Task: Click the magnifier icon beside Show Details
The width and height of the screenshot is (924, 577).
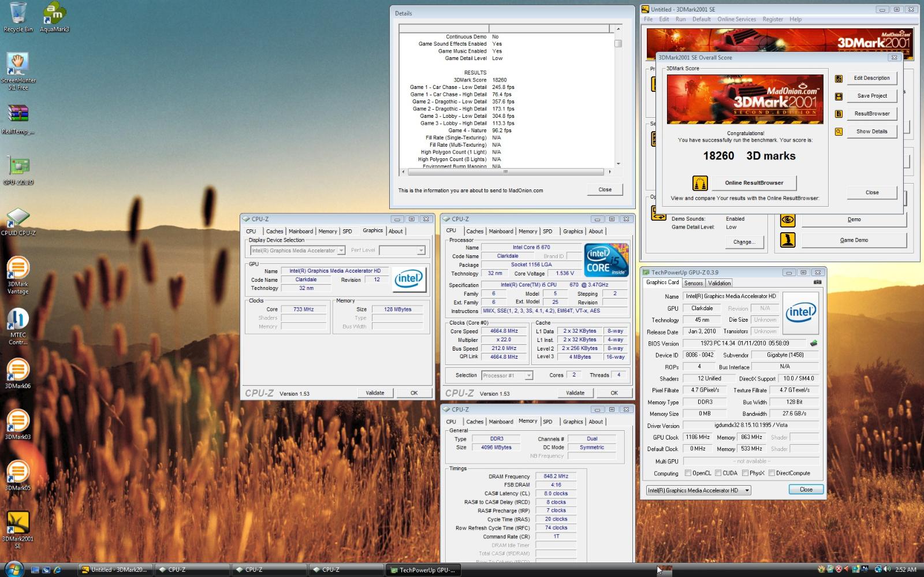Action: pos(839,132)
